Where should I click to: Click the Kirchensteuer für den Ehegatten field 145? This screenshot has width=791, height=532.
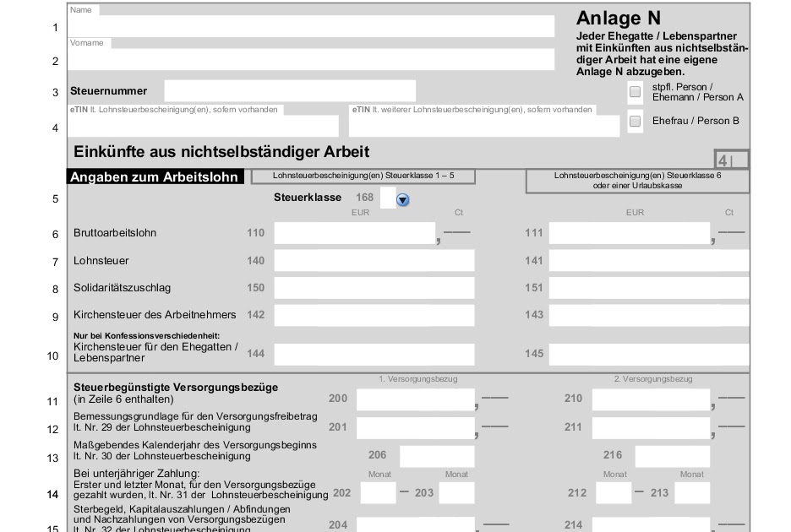click(x=649, y=355)
